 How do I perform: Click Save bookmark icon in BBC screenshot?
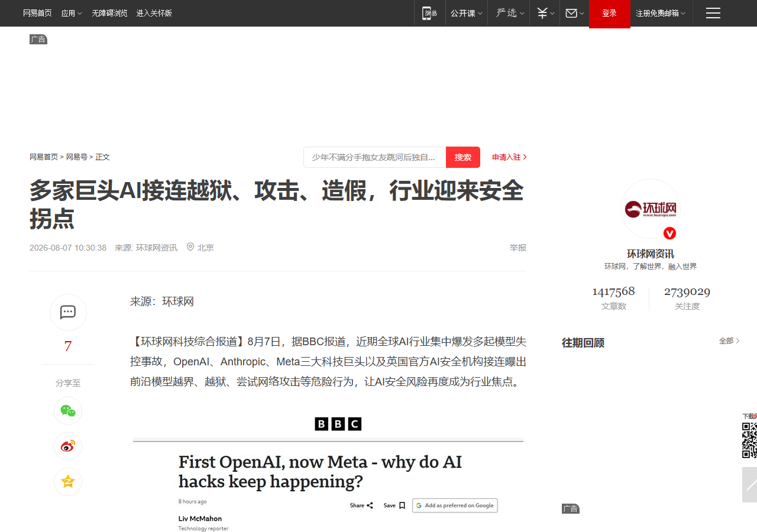[x=402, y=505]
